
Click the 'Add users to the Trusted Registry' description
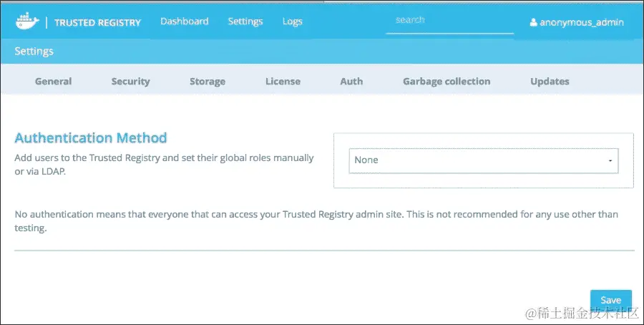[x=165, y=165]
